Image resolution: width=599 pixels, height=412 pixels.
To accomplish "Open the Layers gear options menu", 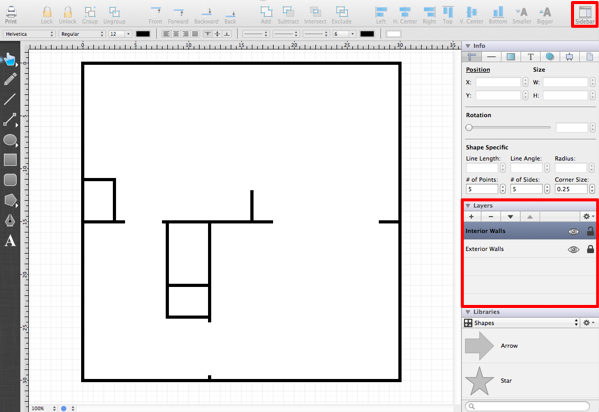I will [x=588, y=216].
